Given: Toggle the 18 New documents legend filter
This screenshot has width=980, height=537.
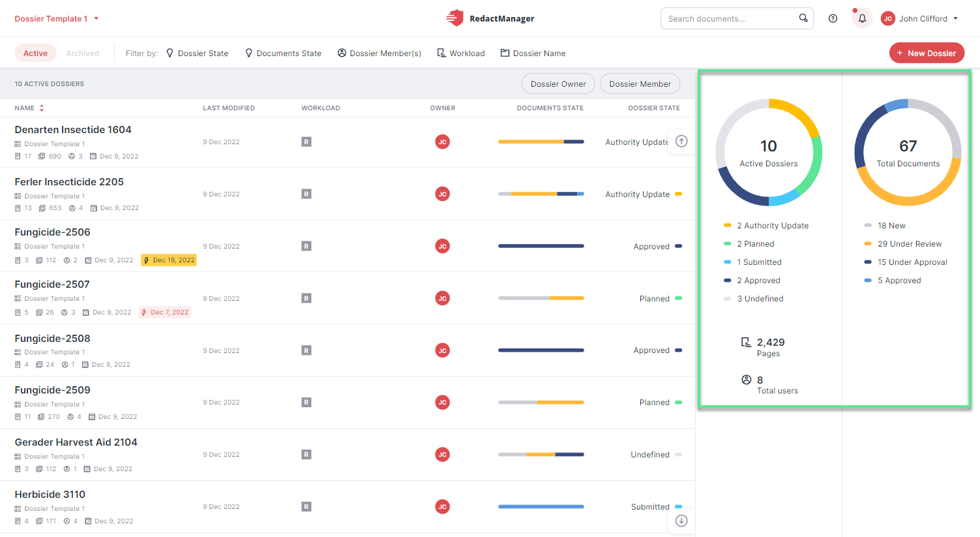Looking at the screenshot, I should point(885,225).
